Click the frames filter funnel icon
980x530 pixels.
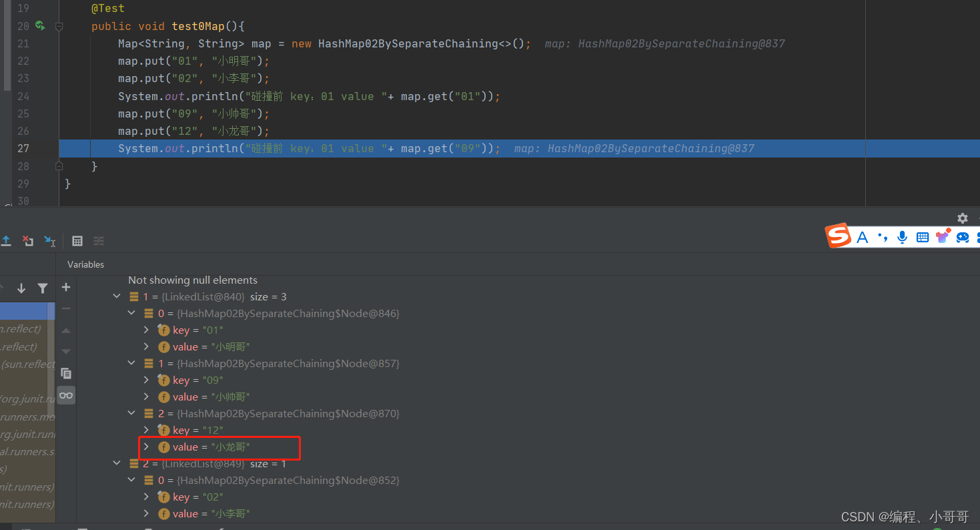pos(43,288)
